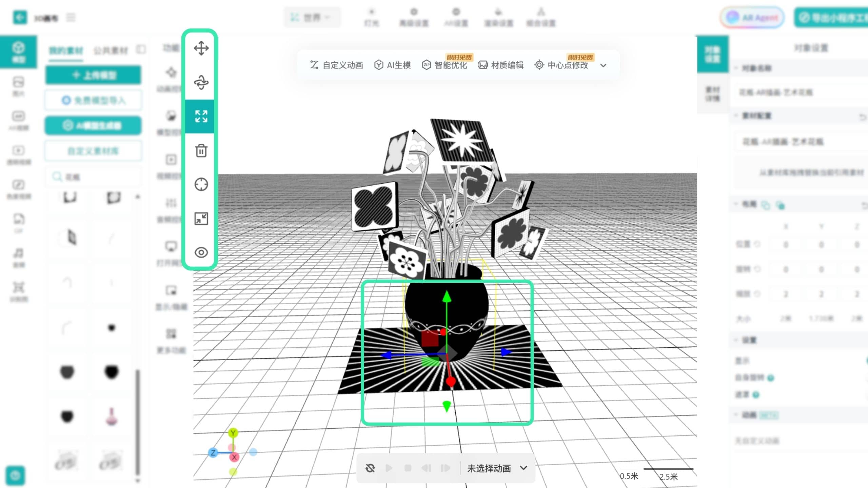Click the right blue arrow handle of the vase gizmo

pyautogui.click(x=506, y=352)
